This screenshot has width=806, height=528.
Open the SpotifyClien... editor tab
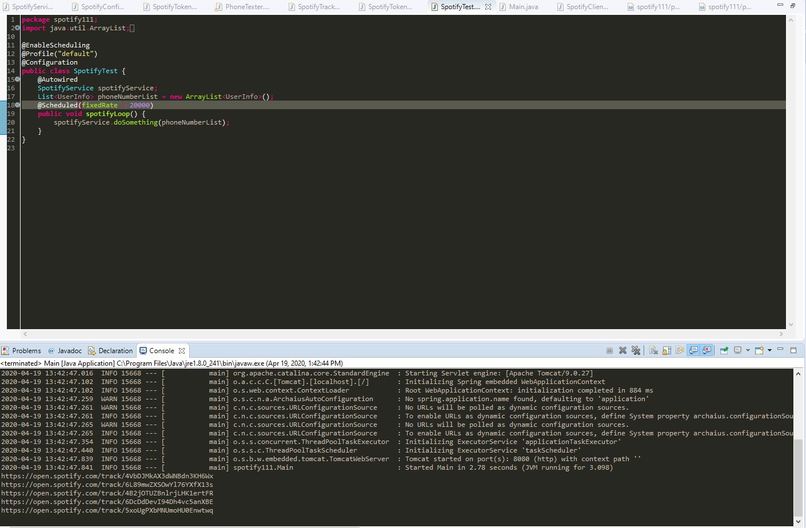(582, 7)
